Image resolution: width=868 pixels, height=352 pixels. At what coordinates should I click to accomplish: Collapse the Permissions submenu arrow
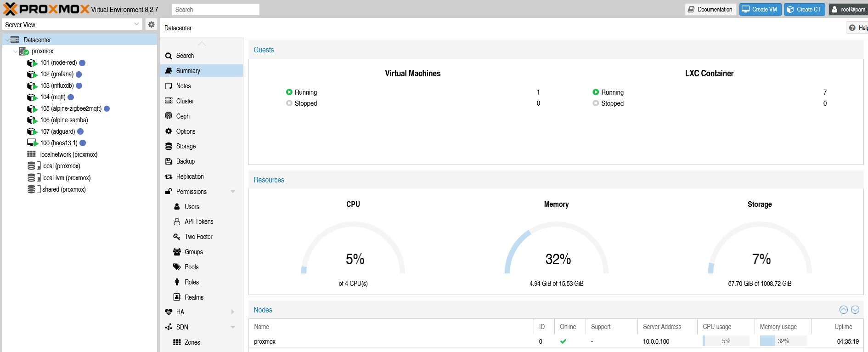[x=233, y=192]
